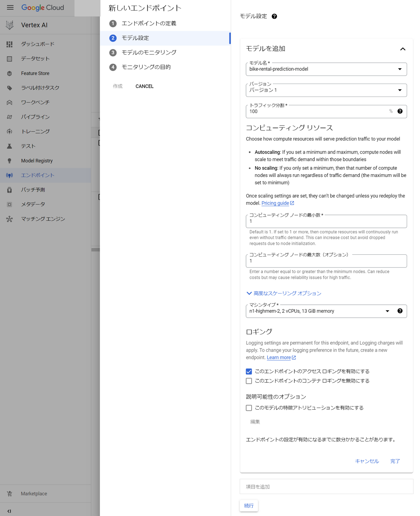Image resolution: width=420 pixels, height=516 pixels.
Task: Disable access logging checkbox for this endpoint
Action: (x=249, y=372)
